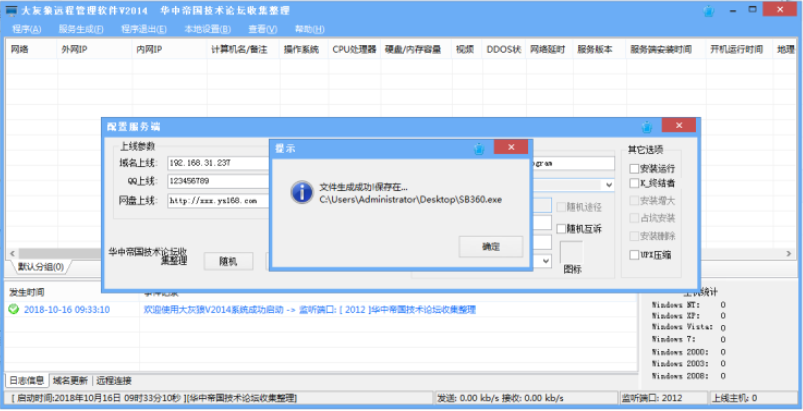803x411 pixels.
Task: Click the CPU处理器 column header
Action: point(354,49)
